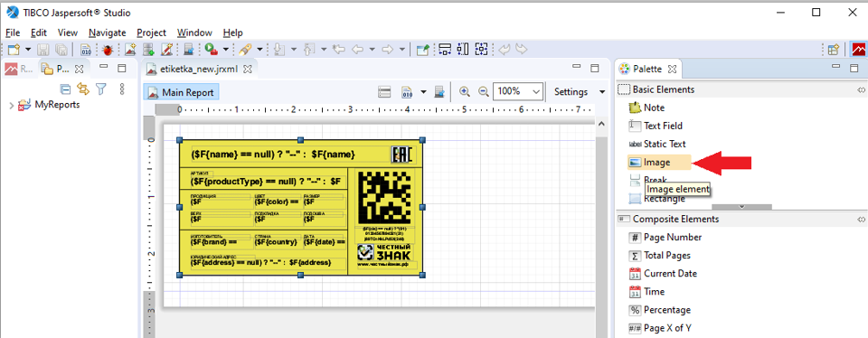
Task: Click the New wizard toolbar icon
Action: click(14, 50)
